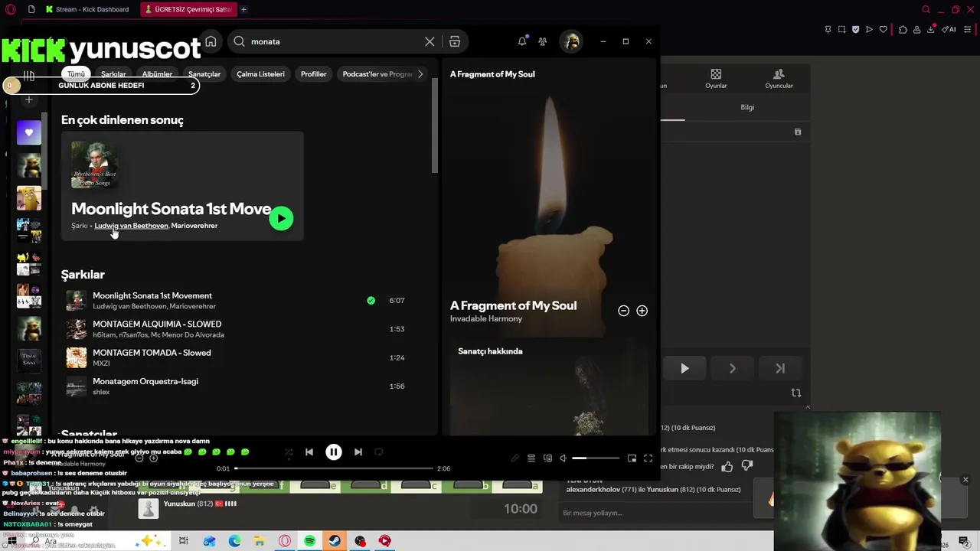Open new browser tab with plus
980x551 pixels.
click(243, 9)
